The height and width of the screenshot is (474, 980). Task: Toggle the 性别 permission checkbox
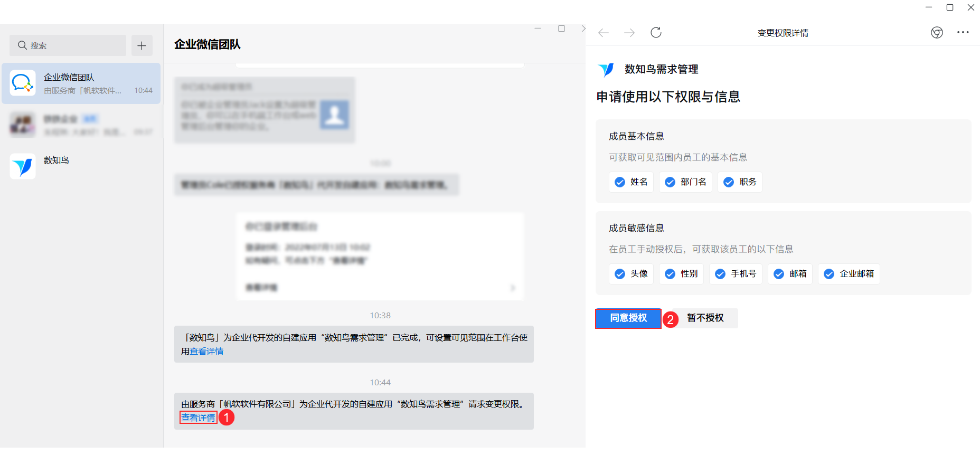pos(670,274)
